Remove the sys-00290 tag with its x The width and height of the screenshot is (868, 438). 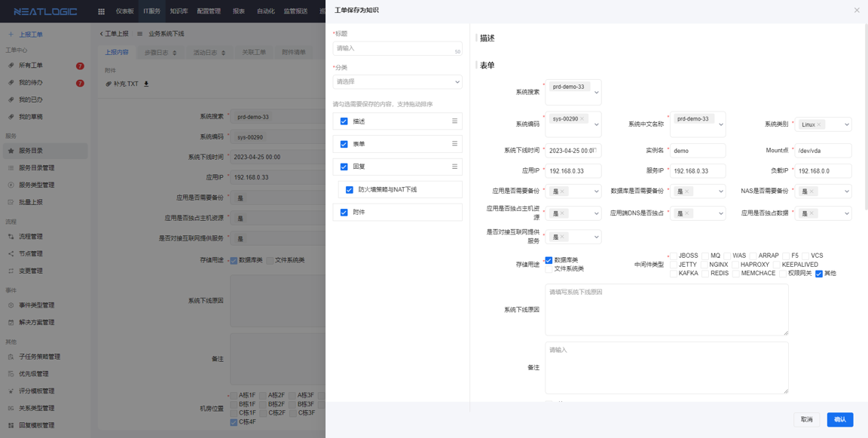(x=582, y=118)
